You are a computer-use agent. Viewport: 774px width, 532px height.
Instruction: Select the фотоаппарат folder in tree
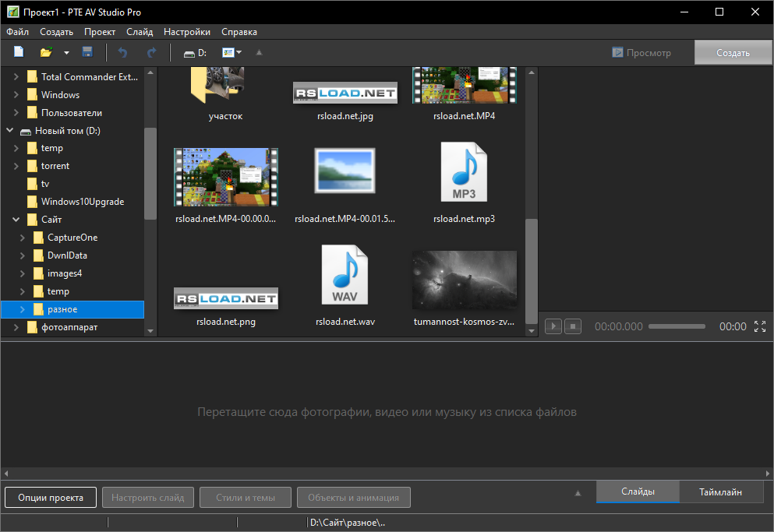point(69,327)
